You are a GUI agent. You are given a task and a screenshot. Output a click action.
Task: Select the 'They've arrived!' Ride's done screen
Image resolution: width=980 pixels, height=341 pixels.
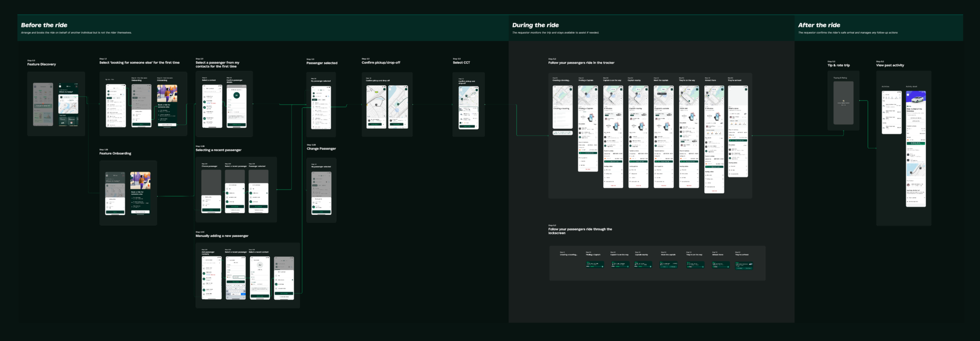point(738,131)
